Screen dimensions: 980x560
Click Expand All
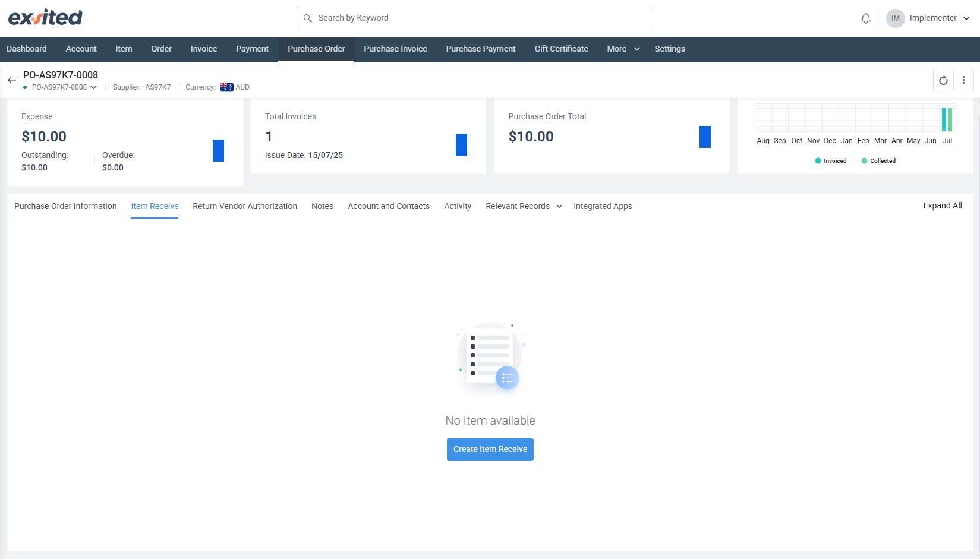[x=943, y=205]
